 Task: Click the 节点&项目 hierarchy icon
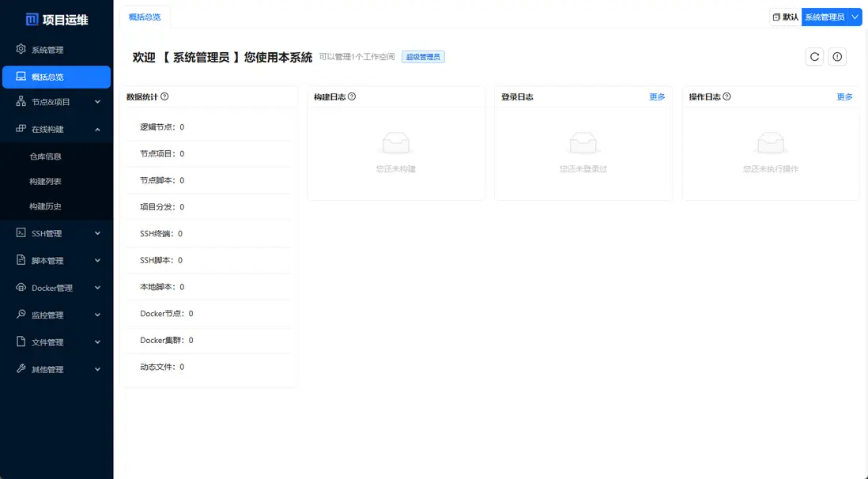21,101
